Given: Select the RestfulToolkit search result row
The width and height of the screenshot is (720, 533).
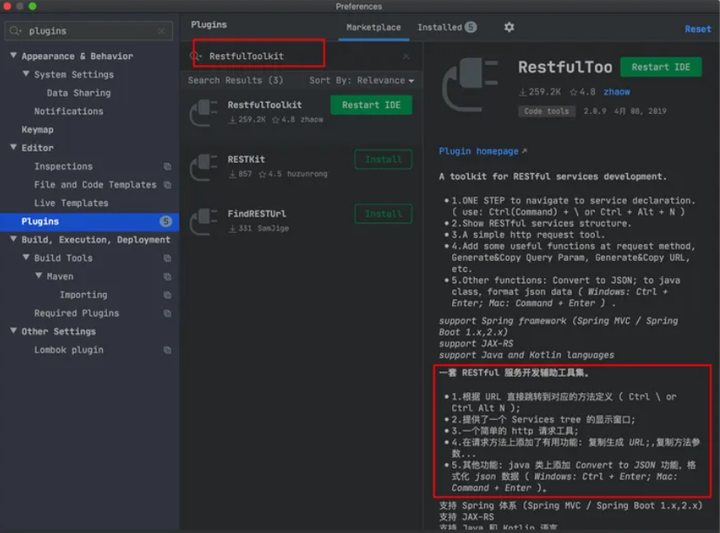Looking at the screenshot, I should [x=301, y=112].
